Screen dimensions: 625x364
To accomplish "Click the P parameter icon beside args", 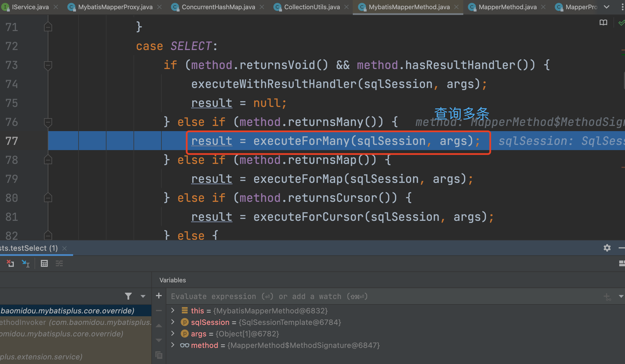I will click(184, 334).
